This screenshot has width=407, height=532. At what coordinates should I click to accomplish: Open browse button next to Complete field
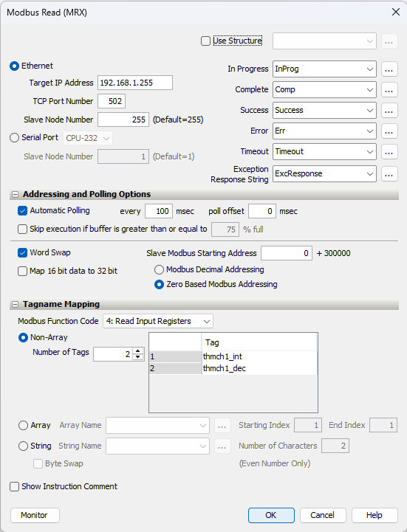[389, 90]
